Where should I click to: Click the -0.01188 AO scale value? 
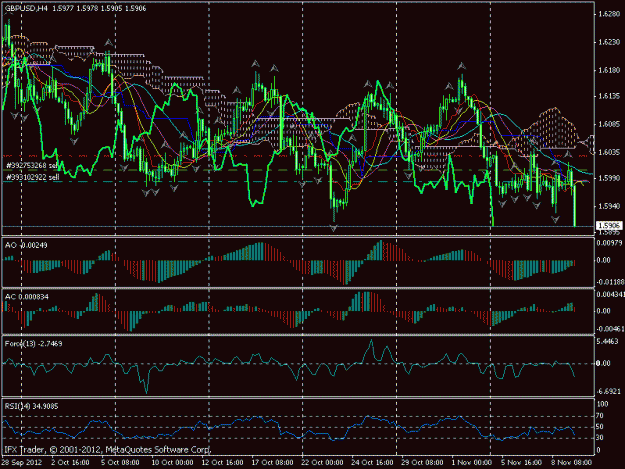point(610,282)
